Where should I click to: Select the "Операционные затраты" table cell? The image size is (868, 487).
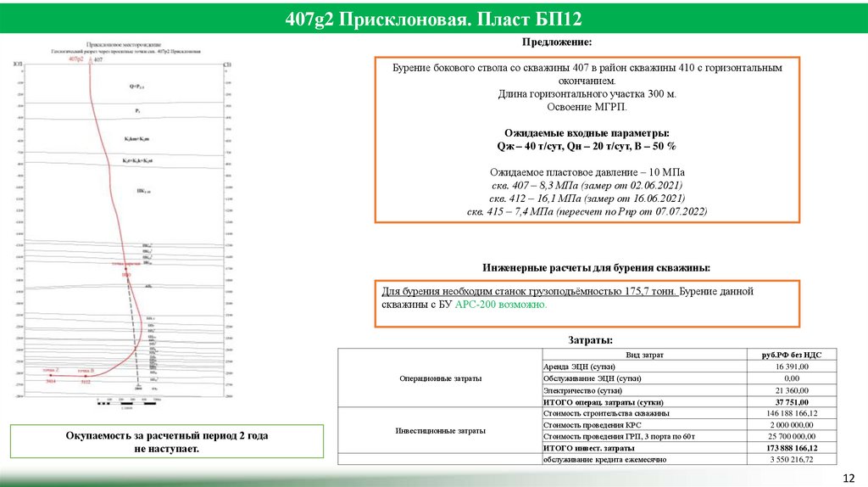coord(440,378)
